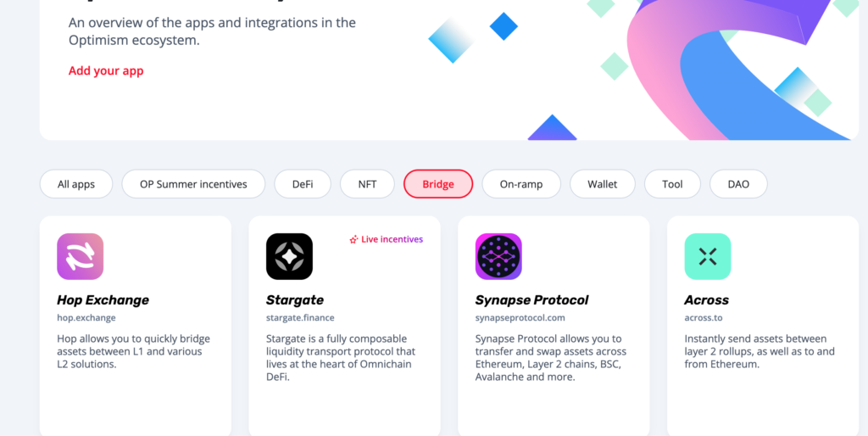
Task: Filter by All apps
Action: coord(76,184)
